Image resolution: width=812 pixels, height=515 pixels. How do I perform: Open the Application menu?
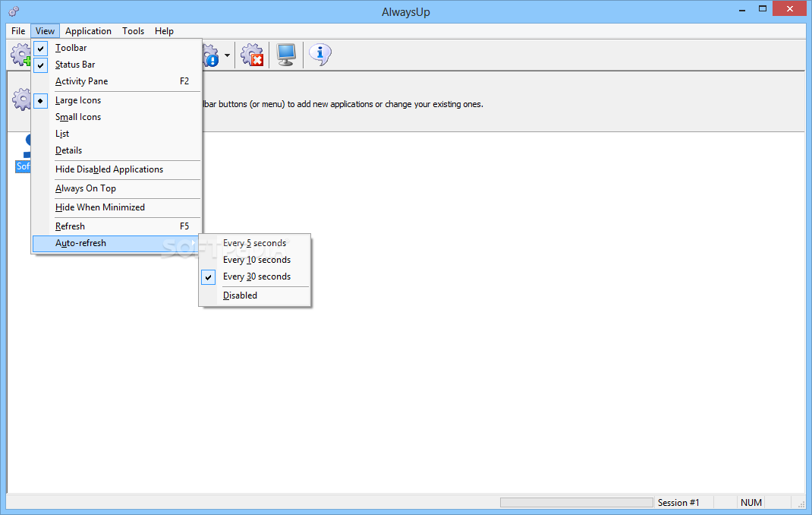88,31
